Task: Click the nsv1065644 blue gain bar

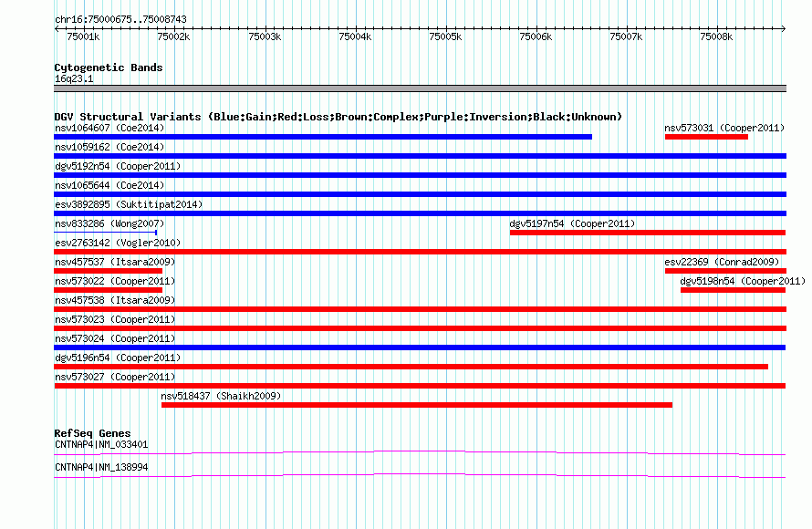Action: 420,194
